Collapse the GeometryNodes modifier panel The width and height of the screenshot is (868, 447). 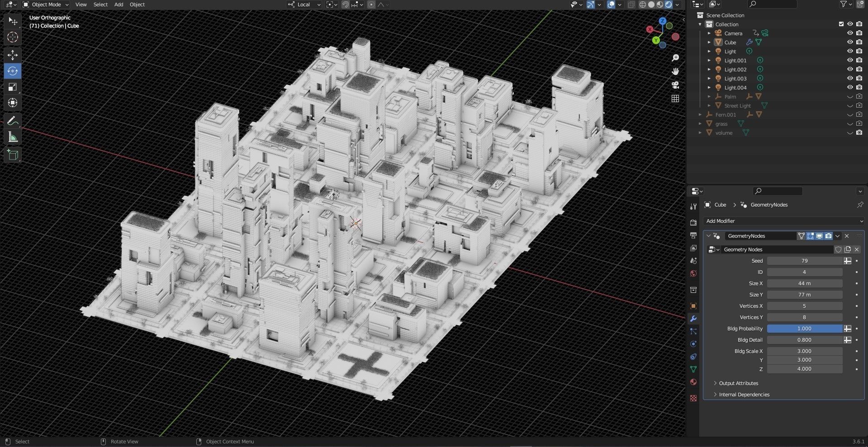point(708,236)
